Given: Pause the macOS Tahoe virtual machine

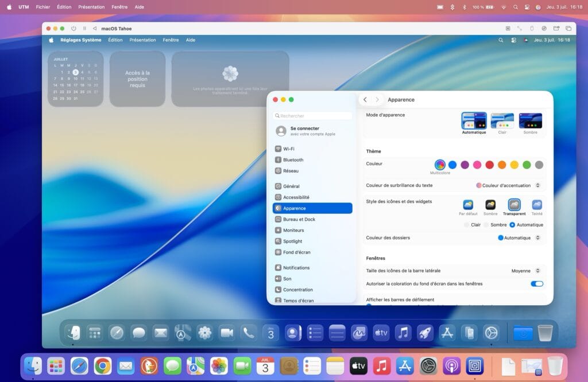Looking at the screenshot, I should coord(84,29).
